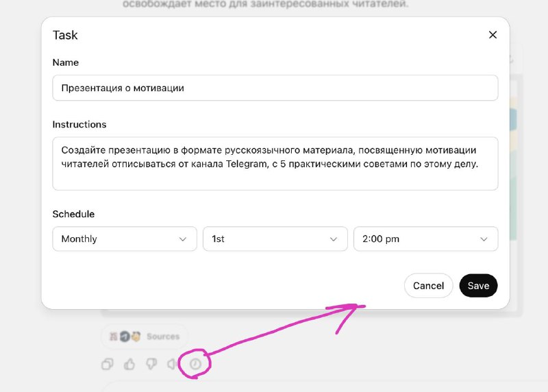548x392 pixels.
Task: Click the Telegram source icon
Action: tap(125, 336)
